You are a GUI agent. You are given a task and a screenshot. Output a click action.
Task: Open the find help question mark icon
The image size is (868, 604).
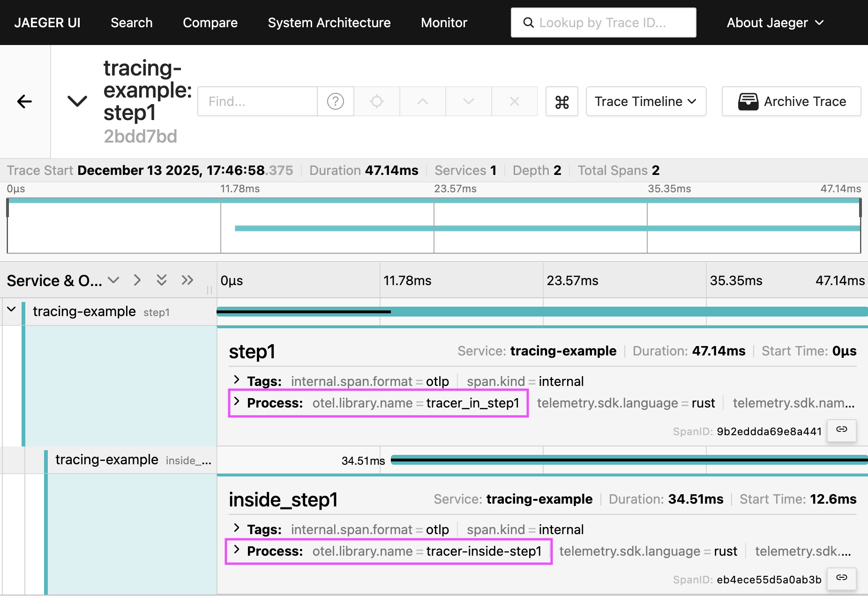335,101
